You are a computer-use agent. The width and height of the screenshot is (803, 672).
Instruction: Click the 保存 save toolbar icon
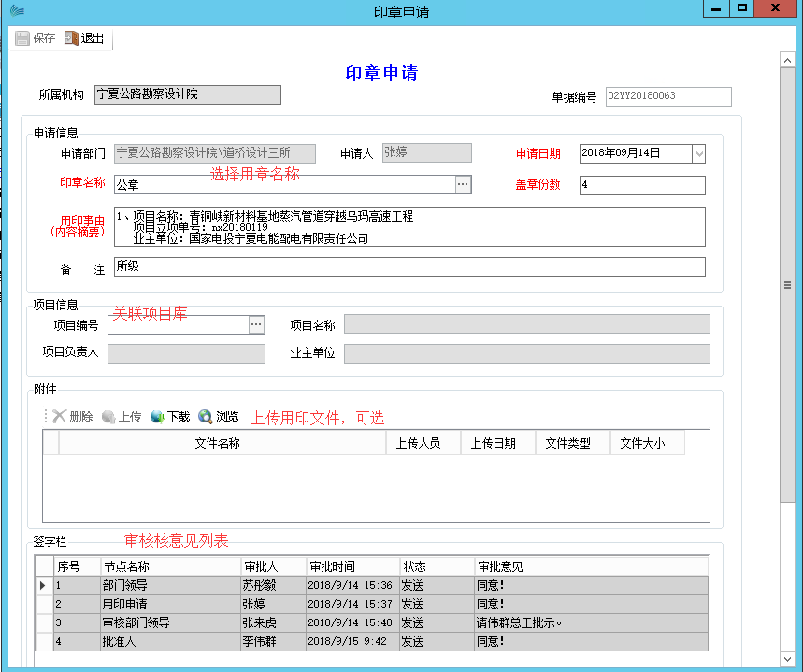pyautogui.click(x=22, y=38)
